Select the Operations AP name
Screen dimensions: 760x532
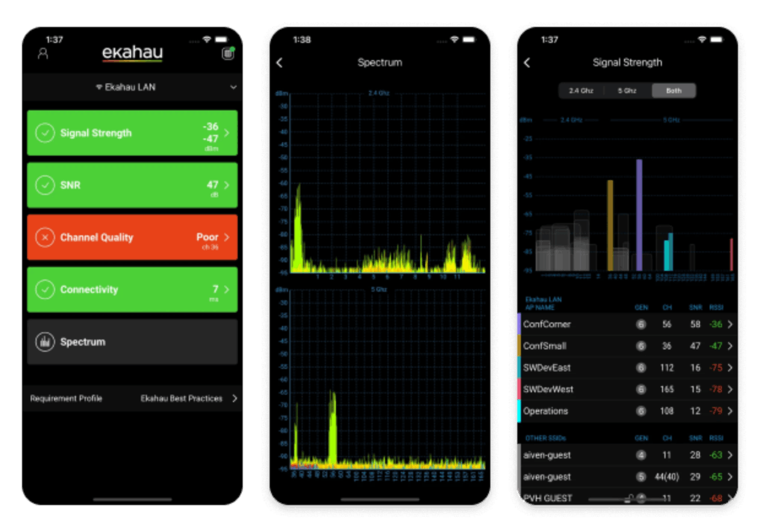pos(545,411)
